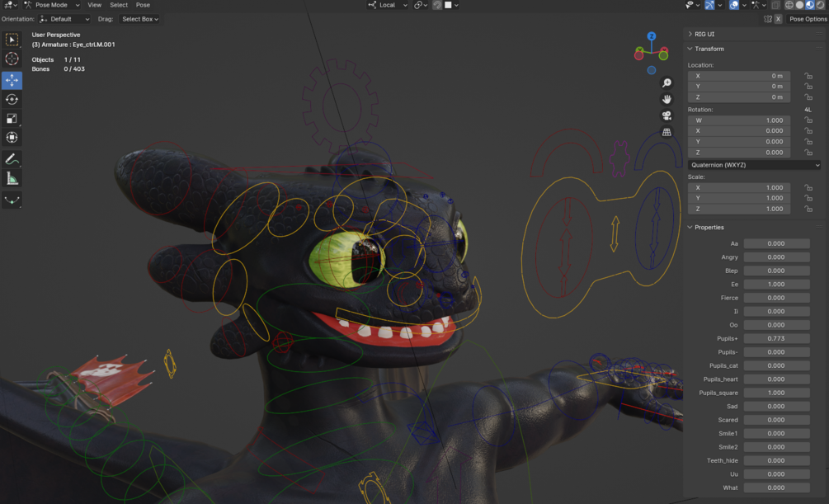
Task: Open the Select menu
Action: point(119,5)
